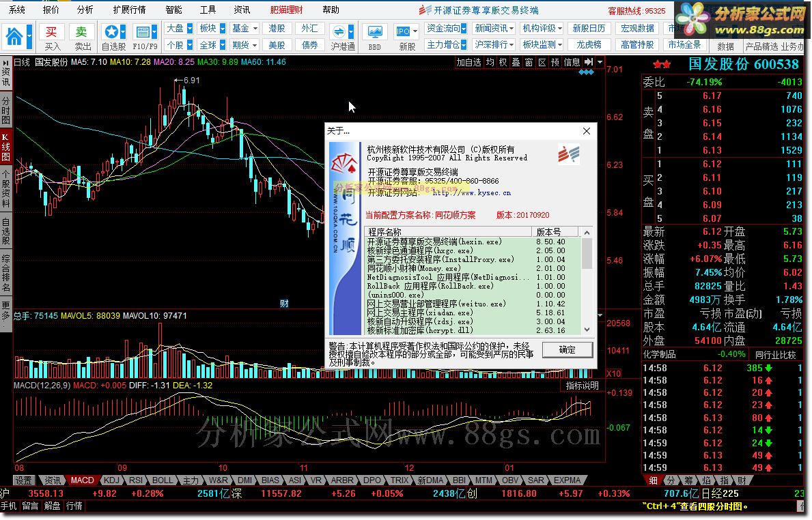Expand the 基金 dropdown
This screenshot has height=520, width=812.
[x=255, y=29]
